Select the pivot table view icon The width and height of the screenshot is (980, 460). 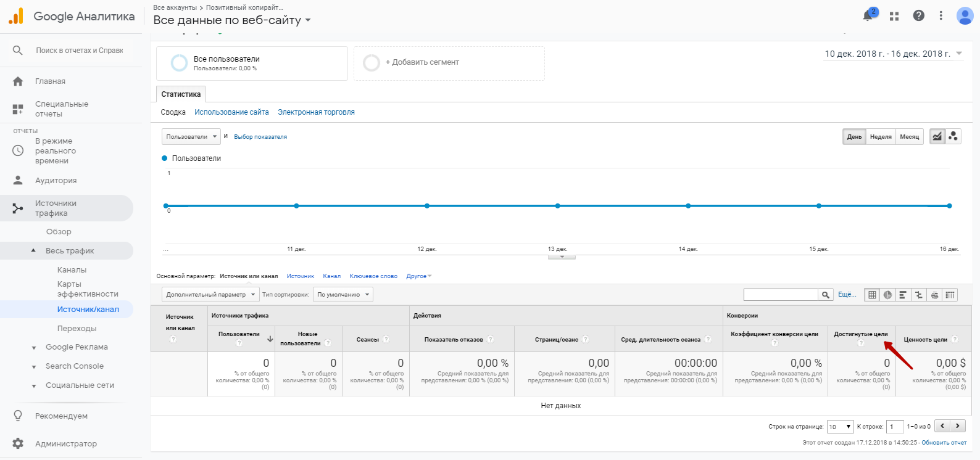pyautogui.click(x=950, y=295)
